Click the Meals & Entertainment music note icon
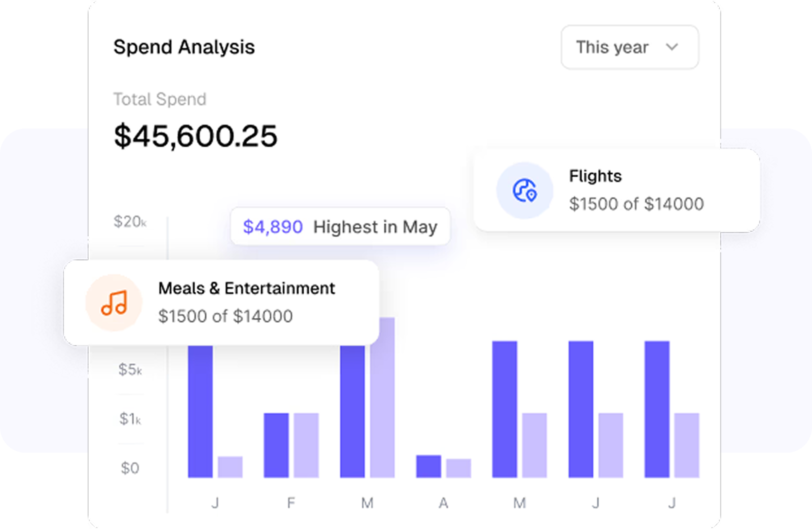 (114, 303)
